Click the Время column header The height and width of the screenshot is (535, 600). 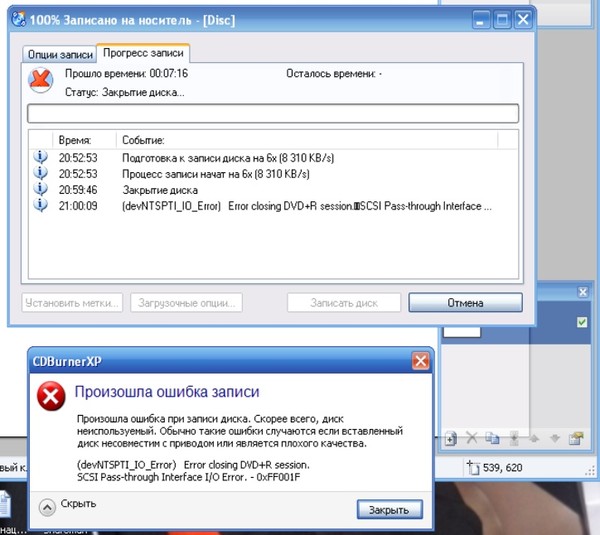(84, 140)
